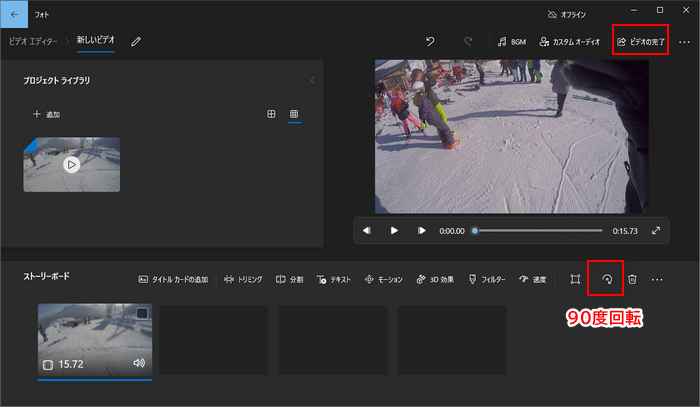
Task: Collapse the project library panel
Action: (x=312, y=80)
